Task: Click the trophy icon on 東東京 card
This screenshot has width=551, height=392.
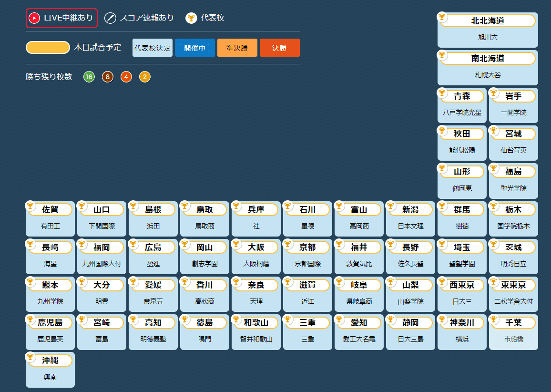Action: (x=493, y=281)
